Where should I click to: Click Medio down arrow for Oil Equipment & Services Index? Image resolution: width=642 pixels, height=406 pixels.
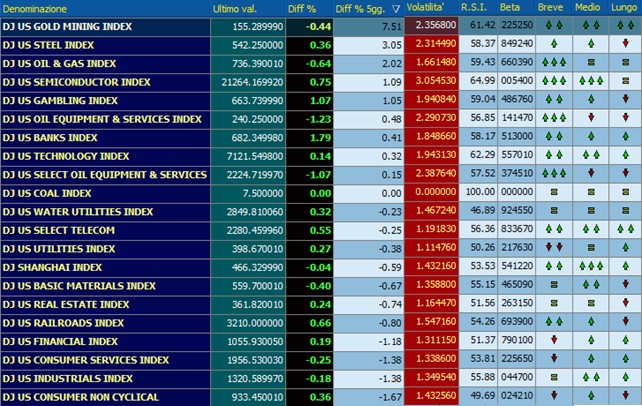click(x=591, y=117)
